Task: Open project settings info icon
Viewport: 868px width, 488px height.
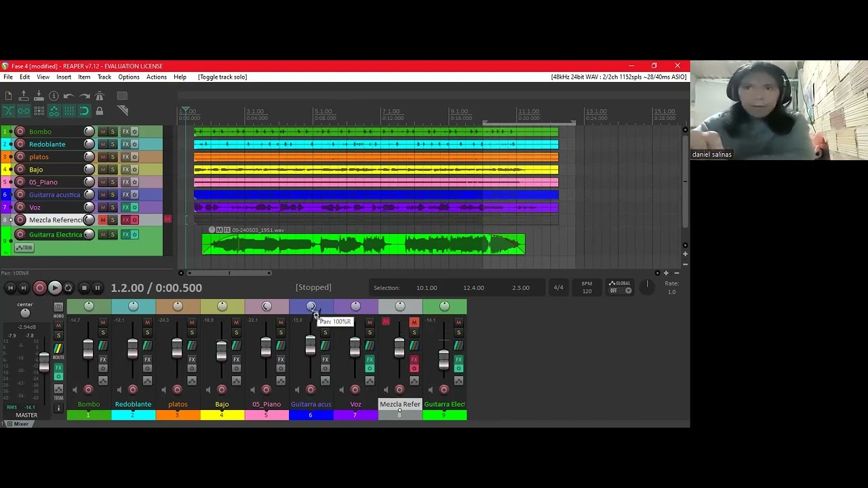Action: click(54, 96)
